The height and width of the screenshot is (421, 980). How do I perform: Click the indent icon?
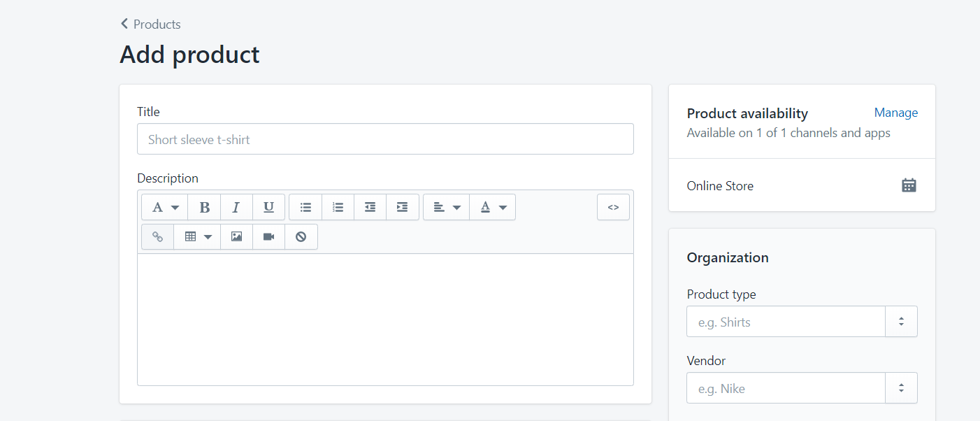(x=402, y=208)
